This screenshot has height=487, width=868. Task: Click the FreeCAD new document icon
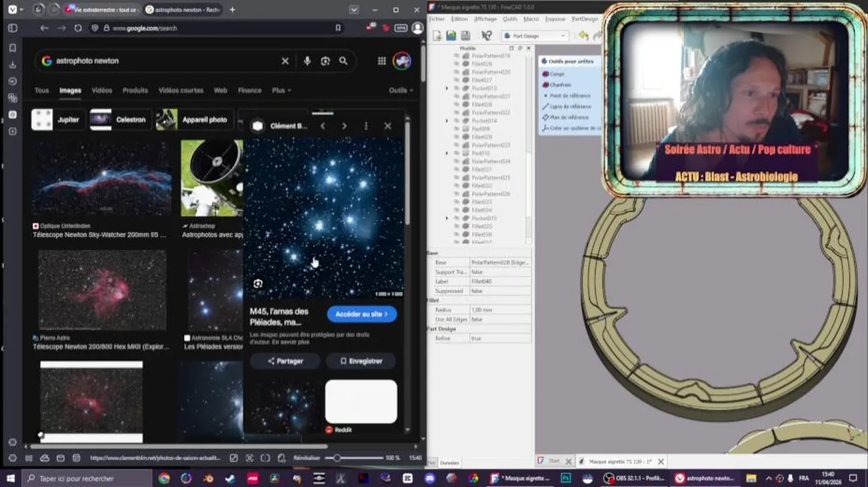437,36
